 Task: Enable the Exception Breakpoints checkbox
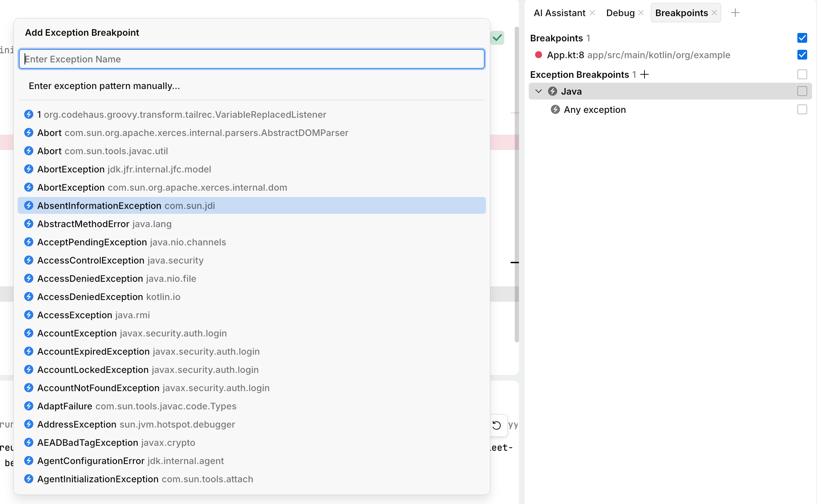pos(802,74)
